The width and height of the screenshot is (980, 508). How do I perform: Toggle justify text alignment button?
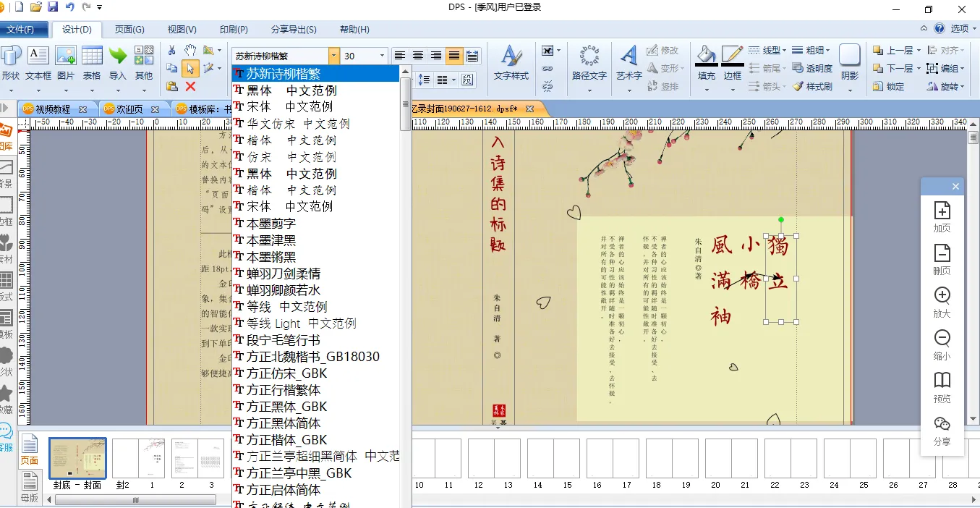(454, 56)
